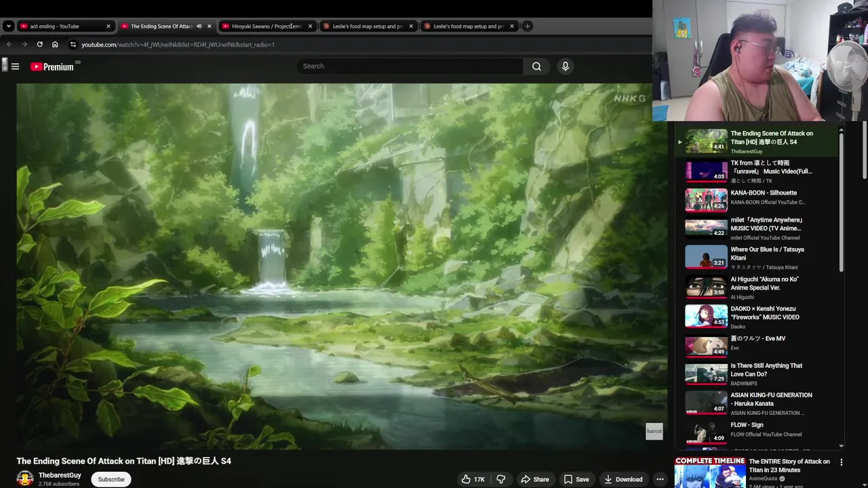
Task: Click '2.76K subscribers' text
Action: click(58, 484)
